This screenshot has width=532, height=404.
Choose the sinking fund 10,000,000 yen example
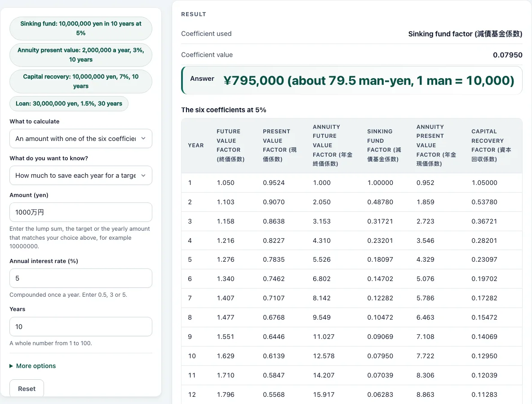click(x=81, y=28)
